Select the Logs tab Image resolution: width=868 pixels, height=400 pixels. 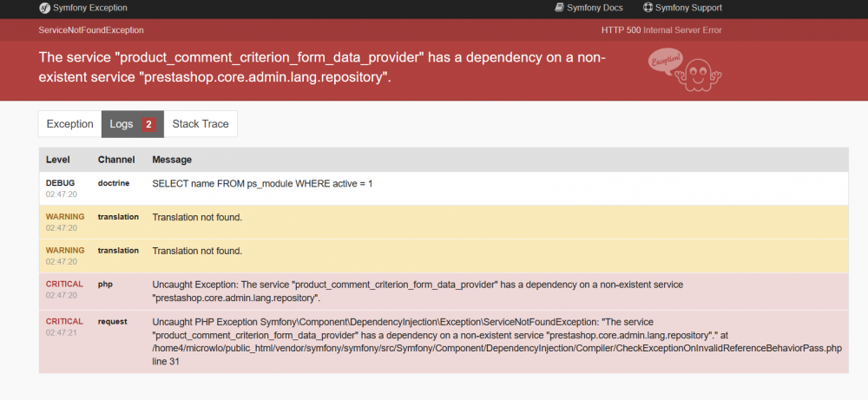[x=132, y=124]
